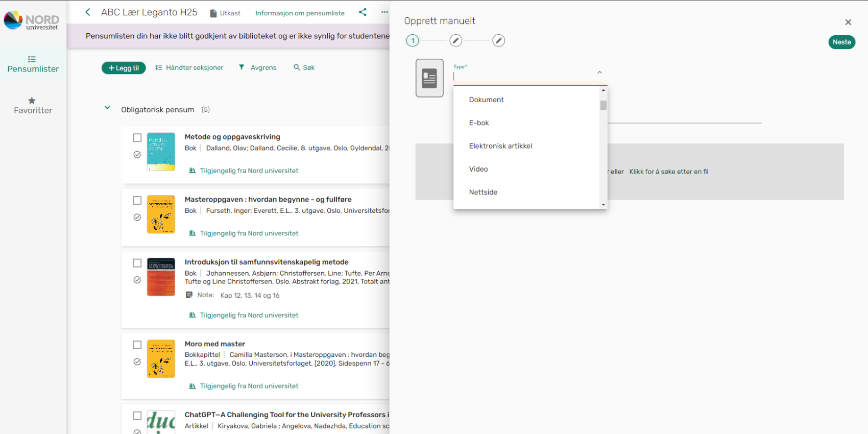Open the ChatGPT article cover thumbnail

coord(161,422)
